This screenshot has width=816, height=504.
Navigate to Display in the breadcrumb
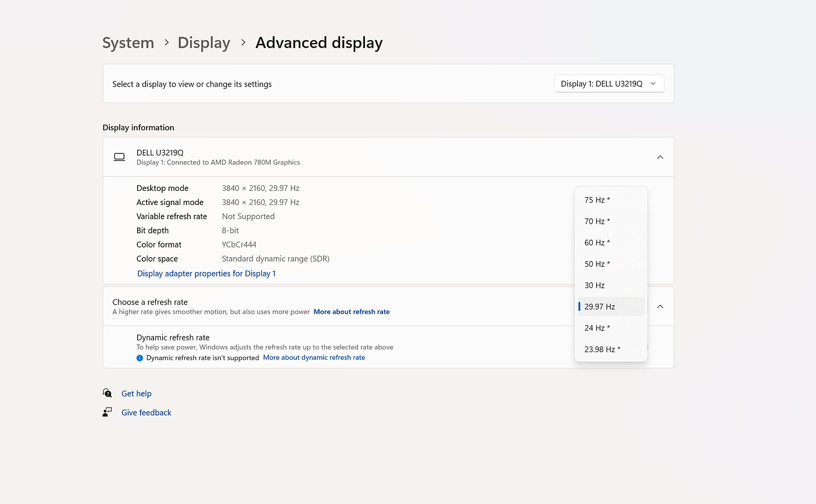point(204,43)
